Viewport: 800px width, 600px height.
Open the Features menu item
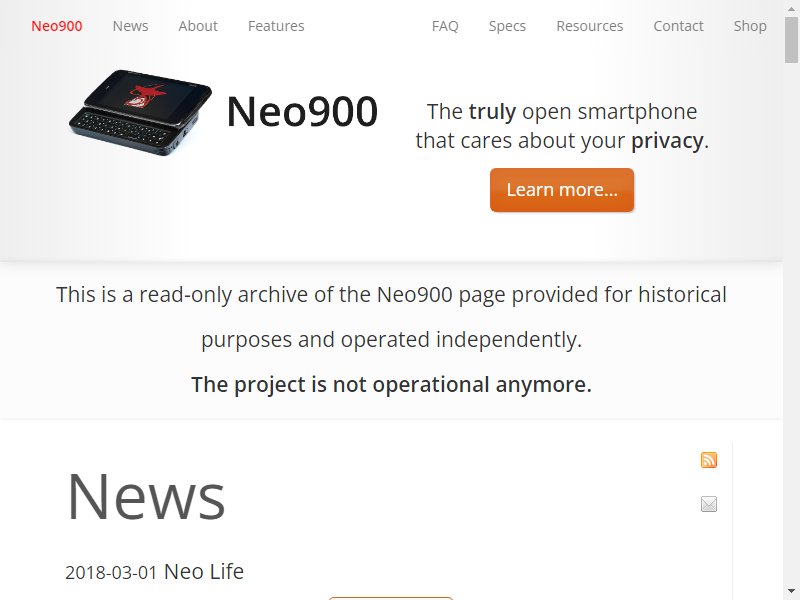[276, 26]
